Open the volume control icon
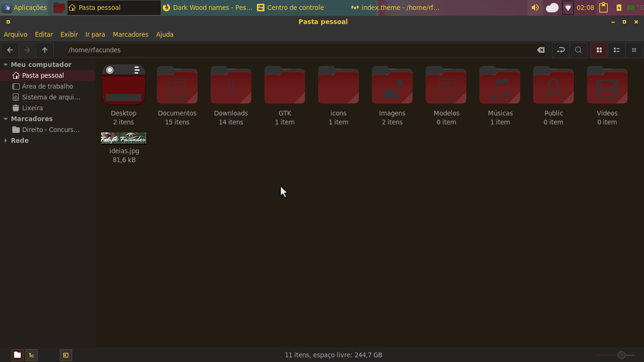This screenshot has width=644, height=362. click(535, 8)
